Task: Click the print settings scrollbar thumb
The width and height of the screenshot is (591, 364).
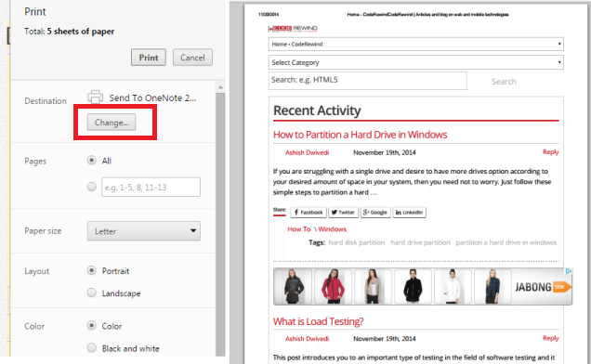Action: [x=220, y=224]
